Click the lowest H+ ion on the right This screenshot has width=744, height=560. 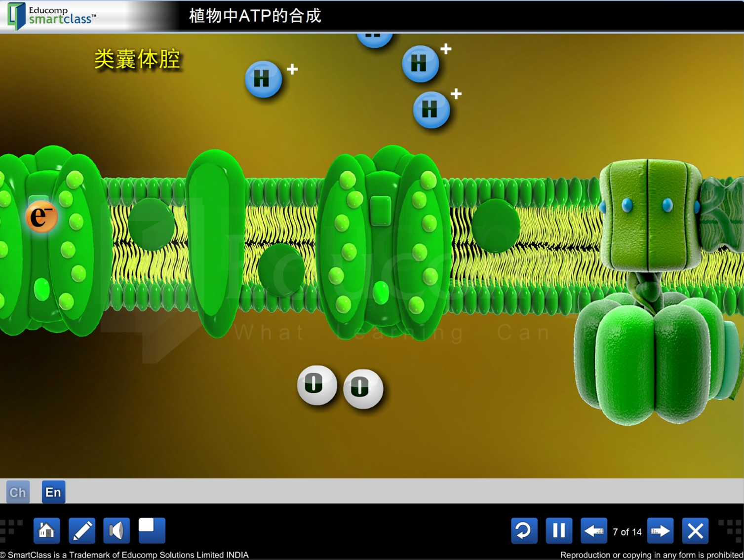pyautogui.click(x=431, y=110)
